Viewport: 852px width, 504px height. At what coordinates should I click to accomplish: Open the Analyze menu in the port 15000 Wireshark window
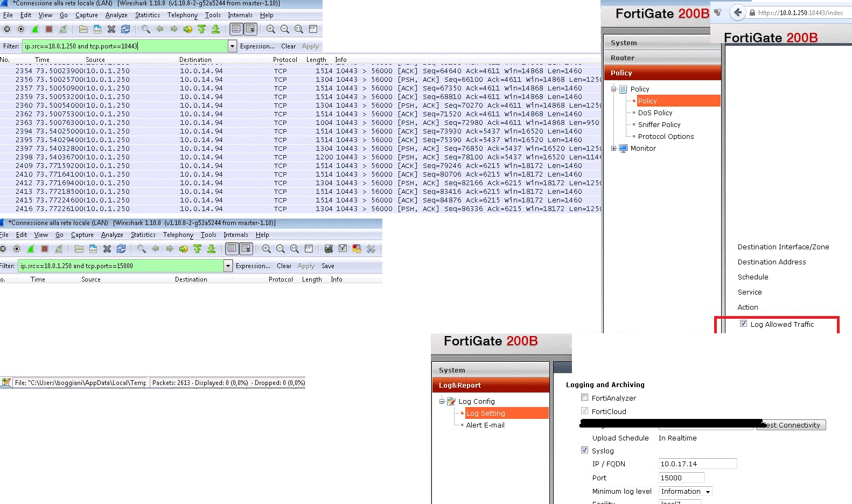coord(112,235)
